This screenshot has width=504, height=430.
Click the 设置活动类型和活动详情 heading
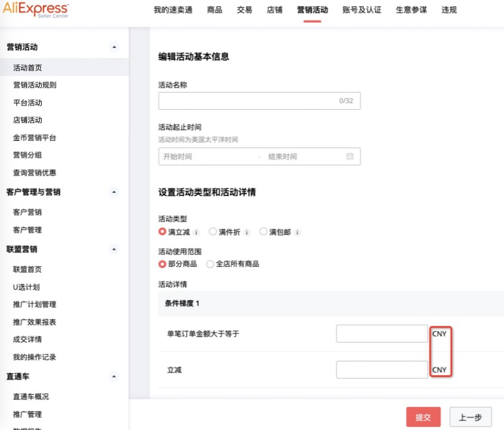point(207,192)
